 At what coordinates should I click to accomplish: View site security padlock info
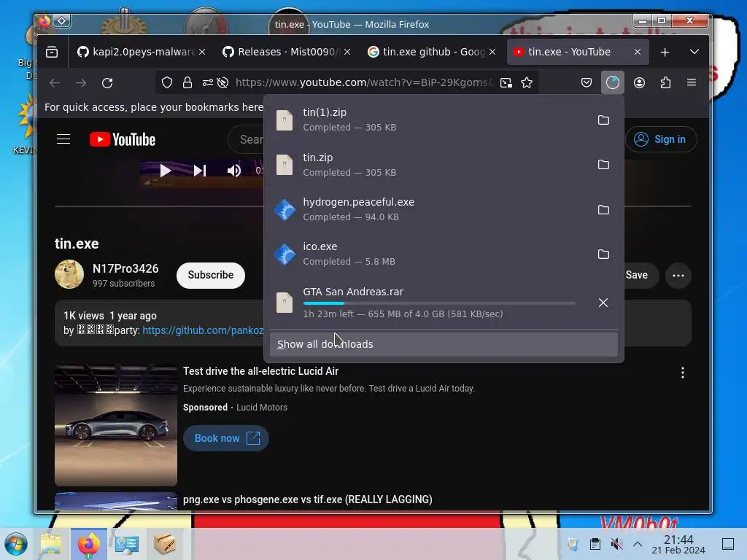[187, 83]
